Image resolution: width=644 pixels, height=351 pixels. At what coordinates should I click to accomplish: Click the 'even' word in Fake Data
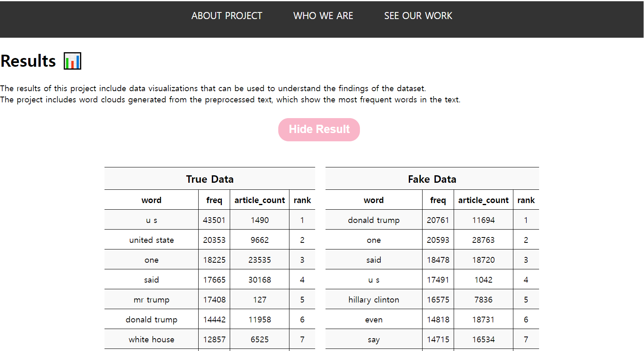pos(374,320)
